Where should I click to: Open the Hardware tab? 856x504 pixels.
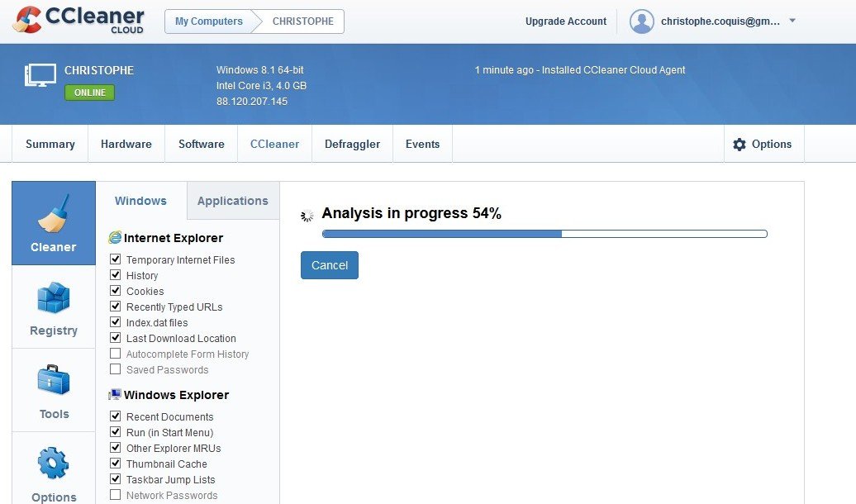coord(126,144)
